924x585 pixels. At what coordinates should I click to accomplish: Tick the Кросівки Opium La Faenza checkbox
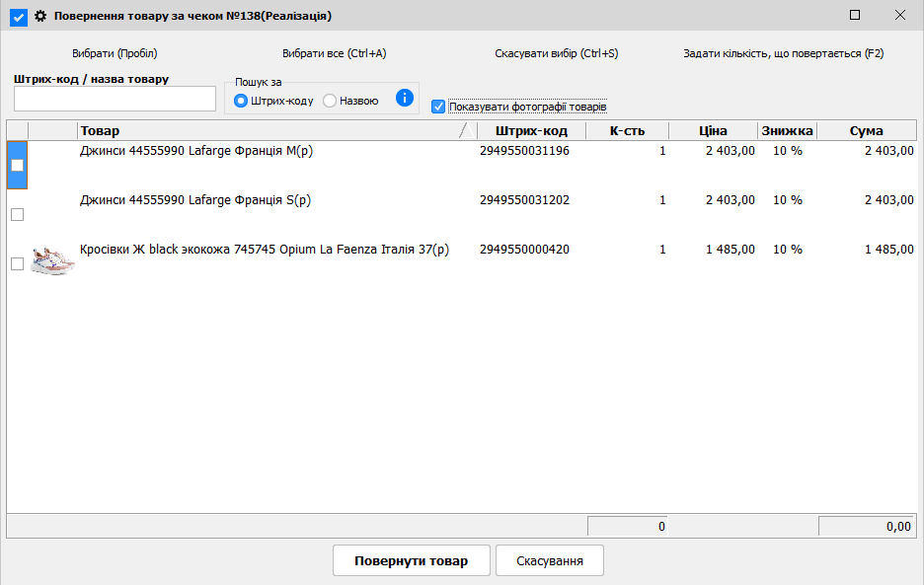click(17, 263)
